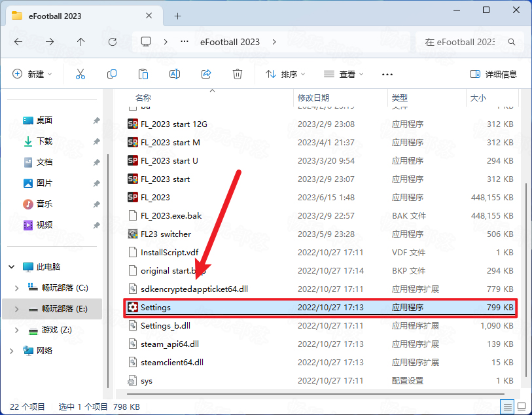
Task: Open Music (音乐) in quick access
Action: point(44,204)
